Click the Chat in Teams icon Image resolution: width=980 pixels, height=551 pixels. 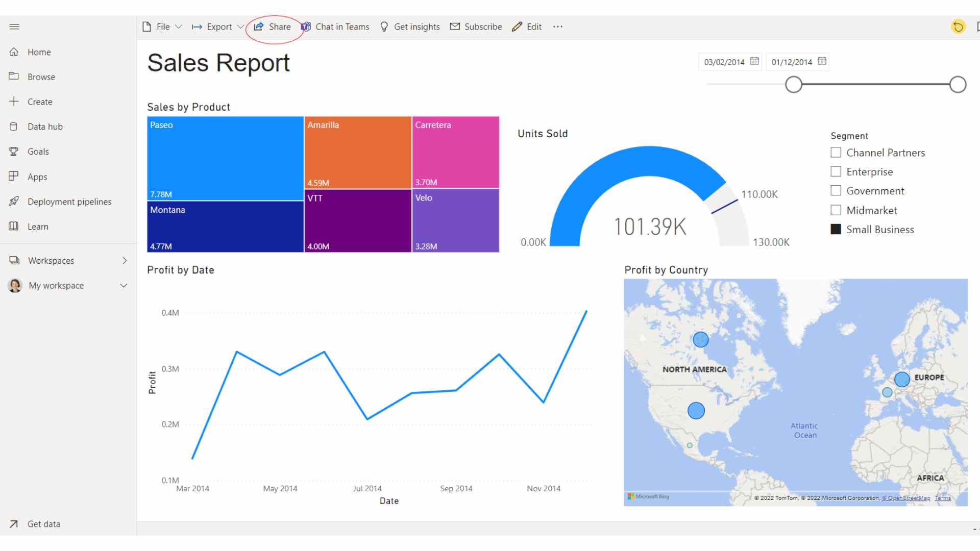point(305,27)
